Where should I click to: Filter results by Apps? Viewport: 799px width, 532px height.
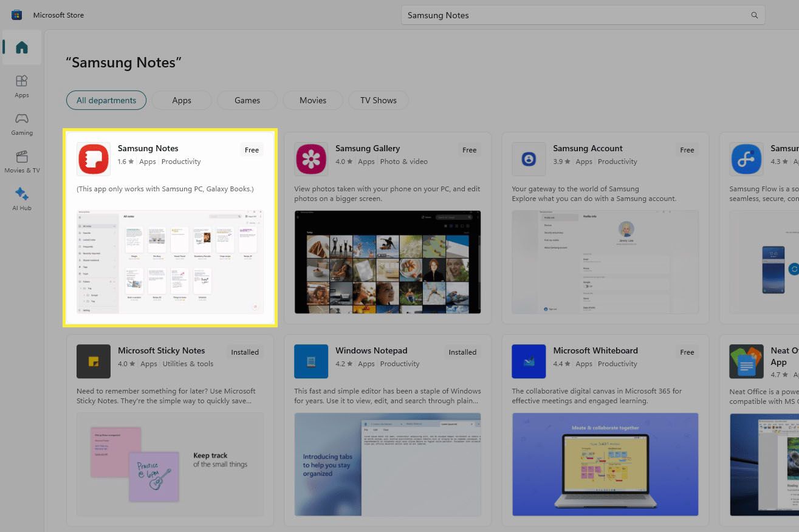[182, 100]
